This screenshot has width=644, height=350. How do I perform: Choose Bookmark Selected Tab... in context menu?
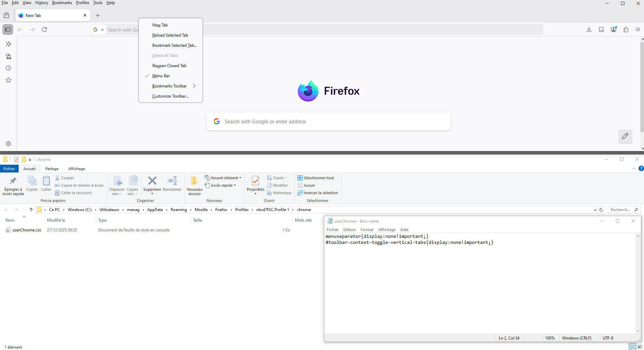click(x=171, y=45)
